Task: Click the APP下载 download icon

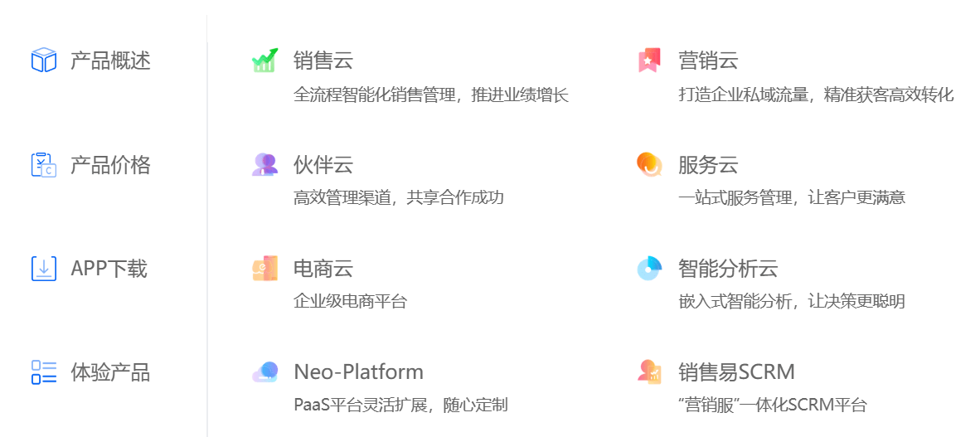Action: [44, 269]
